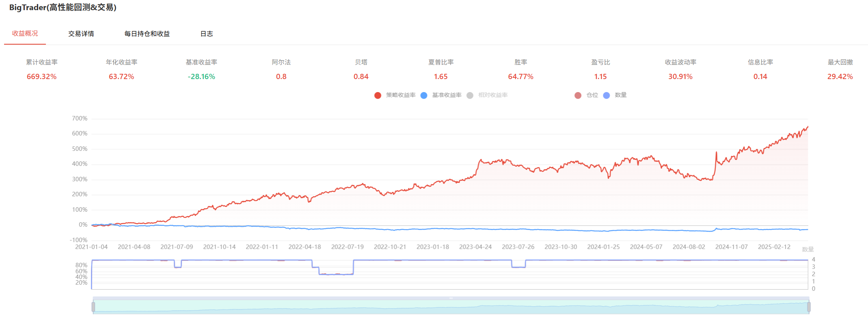Click the gray 相对收益率 legend dot
The image size is (868, 322).
[x=470, y=95]
